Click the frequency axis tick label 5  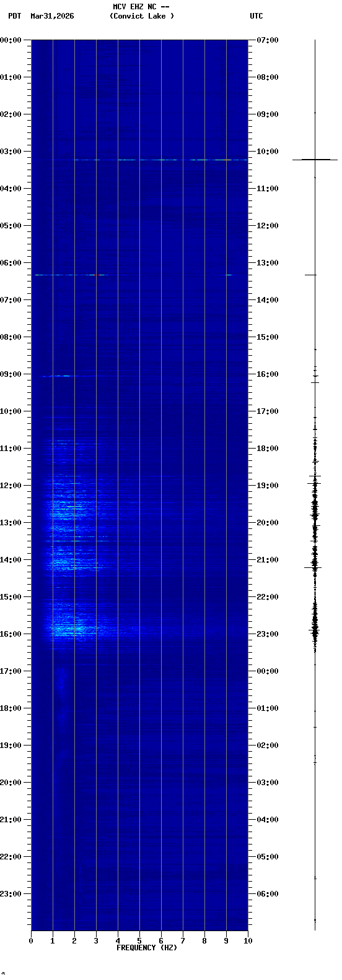point(139,941)
